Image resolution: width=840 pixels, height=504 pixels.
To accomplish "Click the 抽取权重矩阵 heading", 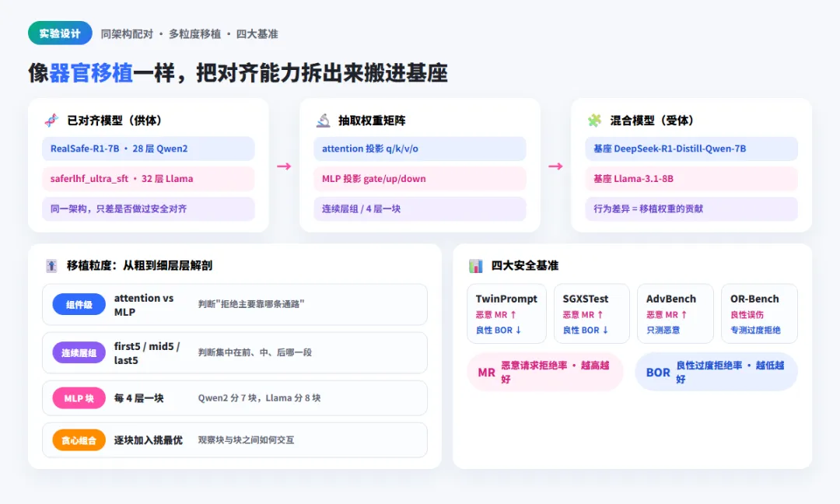I will click(372, 121).
